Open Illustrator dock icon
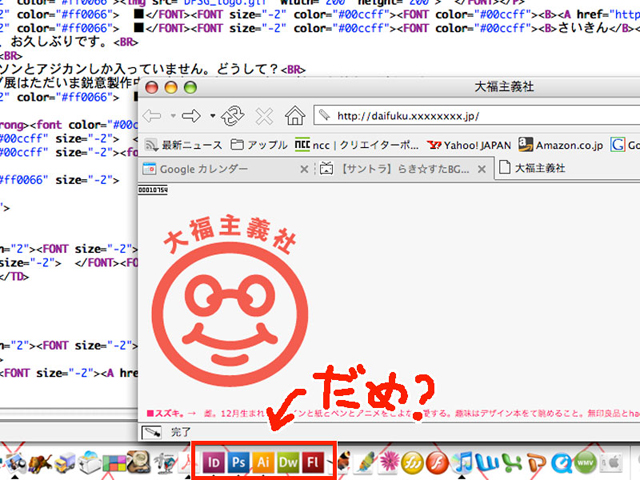The image size is (640, 480). (x=264, y=462)
